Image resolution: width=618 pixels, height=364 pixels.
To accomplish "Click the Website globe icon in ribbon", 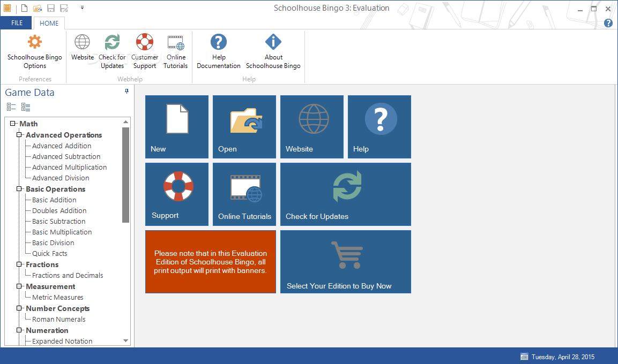I will pos(83,42).
